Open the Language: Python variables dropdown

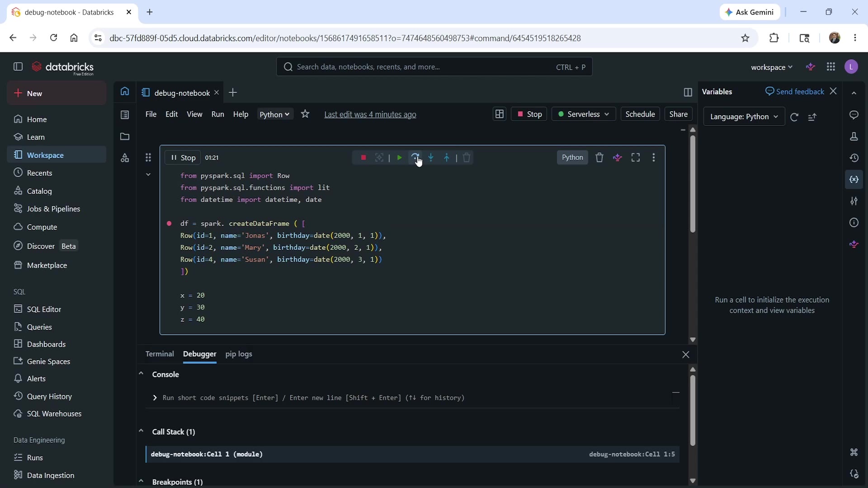[744, 117]
